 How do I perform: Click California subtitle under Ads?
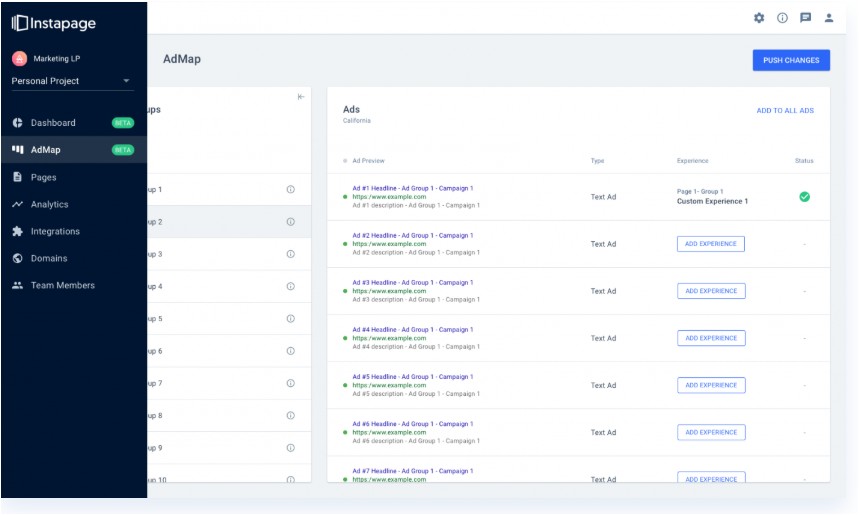point(357,121)
